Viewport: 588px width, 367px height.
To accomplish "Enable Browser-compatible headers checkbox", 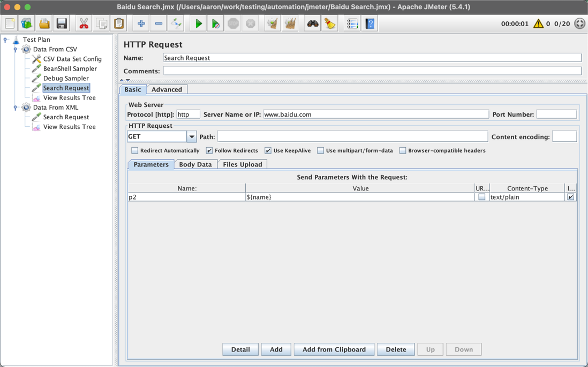I will click(402, 150).
